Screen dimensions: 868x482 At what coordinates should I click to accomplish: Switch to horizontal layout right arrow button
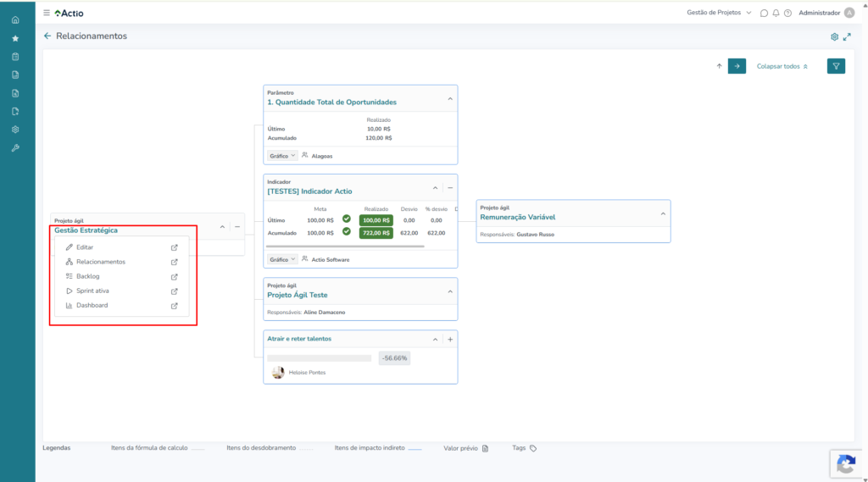tap(737, 66)
